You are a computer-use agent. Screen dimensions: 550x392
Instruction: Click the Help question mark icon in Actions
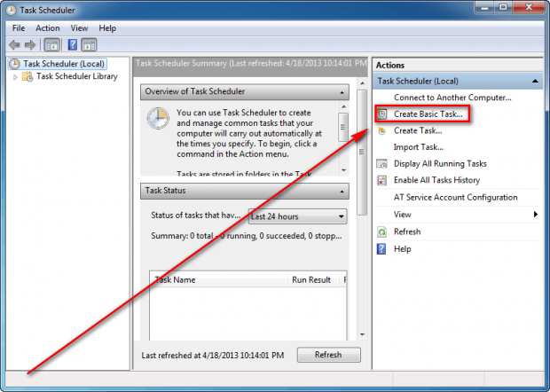381,249
